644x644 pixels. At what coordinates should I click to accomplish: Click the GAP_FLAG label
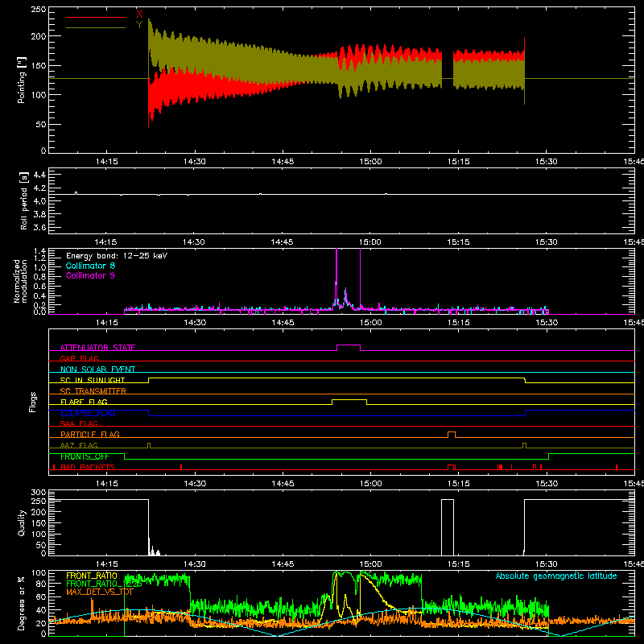(x=79, y=358)
